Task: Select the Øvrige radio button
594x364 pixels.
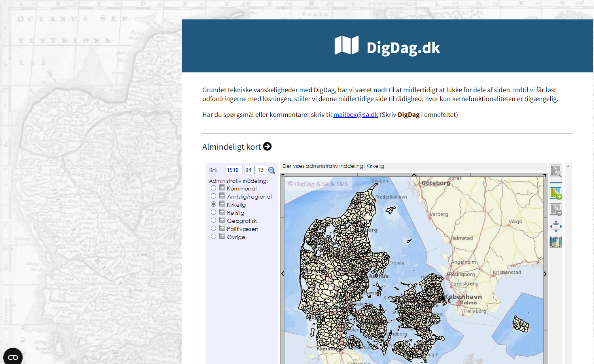Action: 213,237
